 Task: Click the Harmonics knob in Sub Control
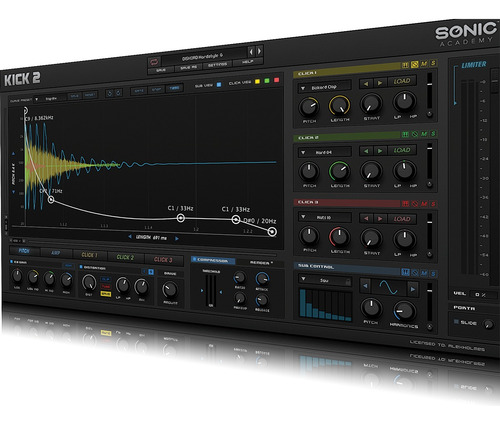click(x=404, y=311)
